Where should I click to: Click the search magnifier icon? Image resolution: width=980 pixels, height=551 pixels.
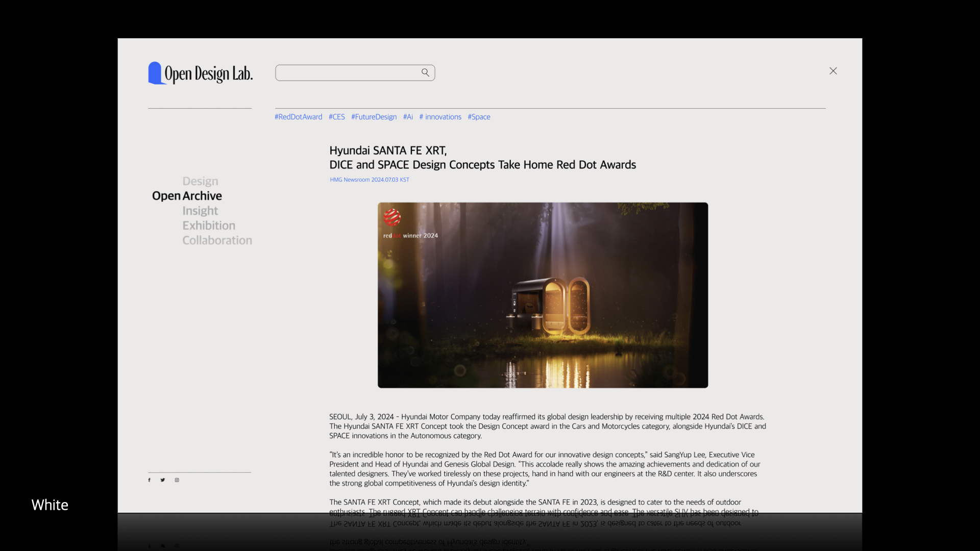pos(425,72)
